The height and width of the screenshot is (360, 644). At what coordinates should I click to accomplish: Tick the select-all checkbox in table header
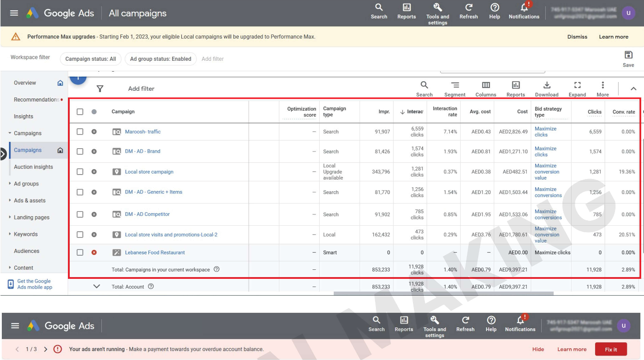(80, 112)
